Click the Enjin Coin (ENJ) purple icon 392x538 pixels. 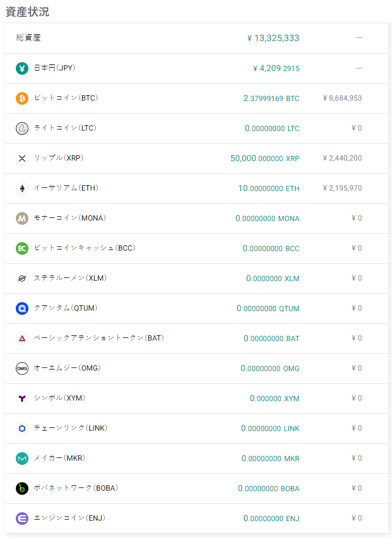click(x=22, y=519)
